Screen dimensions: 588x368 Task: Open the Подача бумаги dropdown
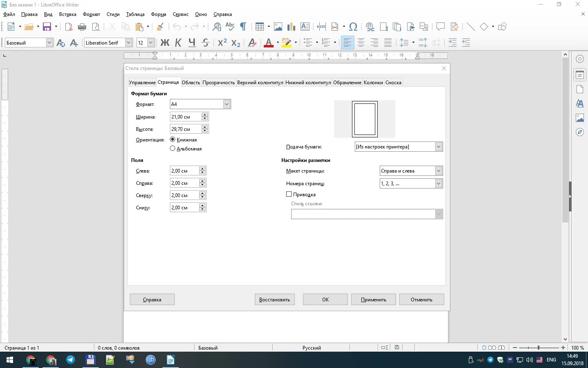[439, 147]
